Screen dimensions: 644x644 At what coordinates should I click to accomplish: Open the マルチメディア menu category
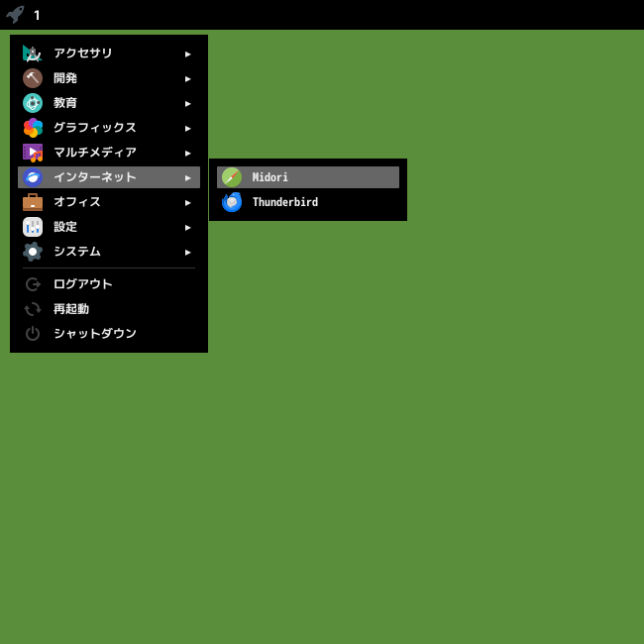[x=109, y=153]
